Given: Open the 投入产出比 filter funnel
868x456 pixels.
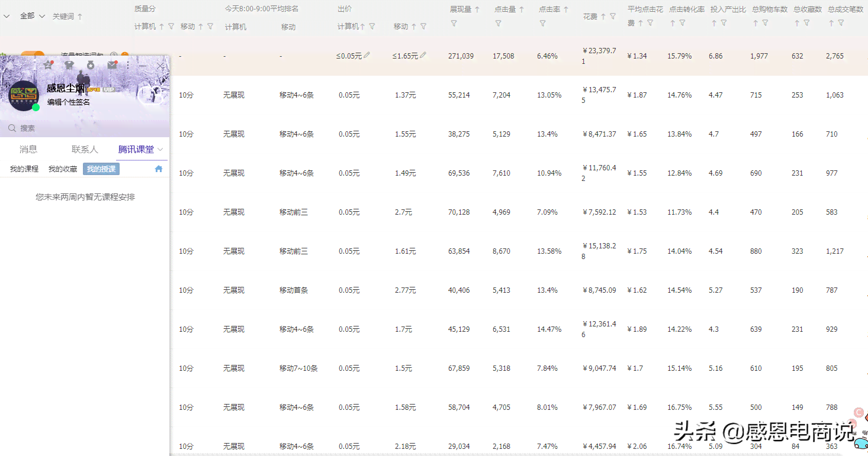Looking at the screenshot, I should (x=724, y=23).
